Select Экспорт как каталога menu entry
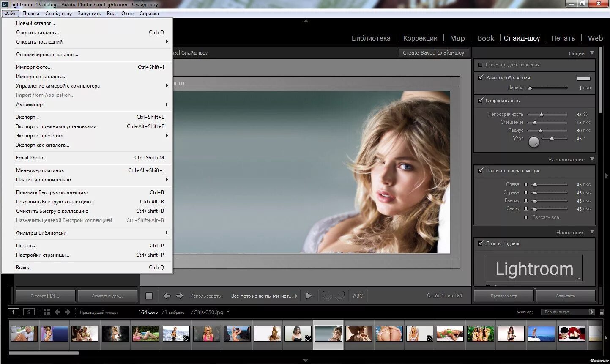Screen dimensions: 610x364 tap(87, 145)
